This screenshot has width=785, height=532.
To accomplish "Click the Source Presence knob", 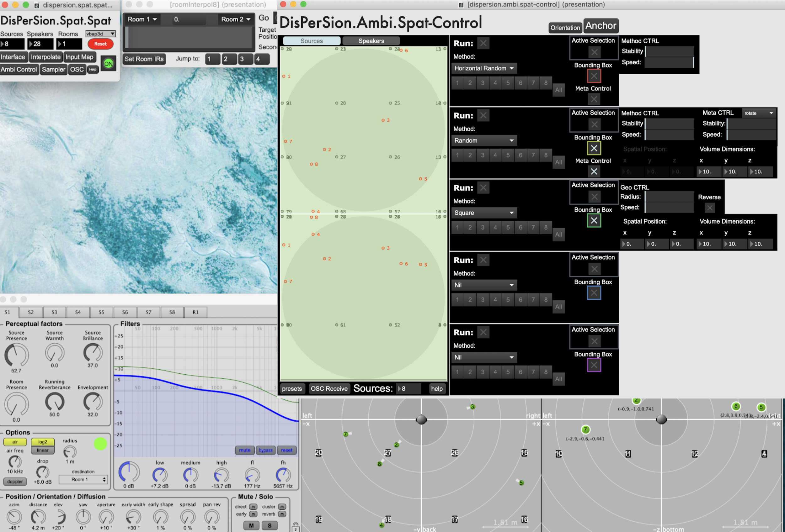I will 16,355.
